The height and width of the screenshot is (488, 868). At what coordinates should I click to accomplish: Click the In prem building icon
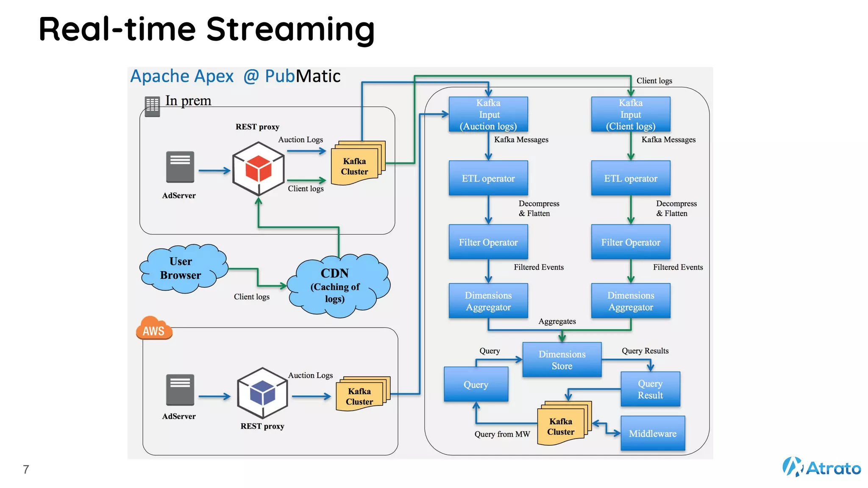(152, 106)
